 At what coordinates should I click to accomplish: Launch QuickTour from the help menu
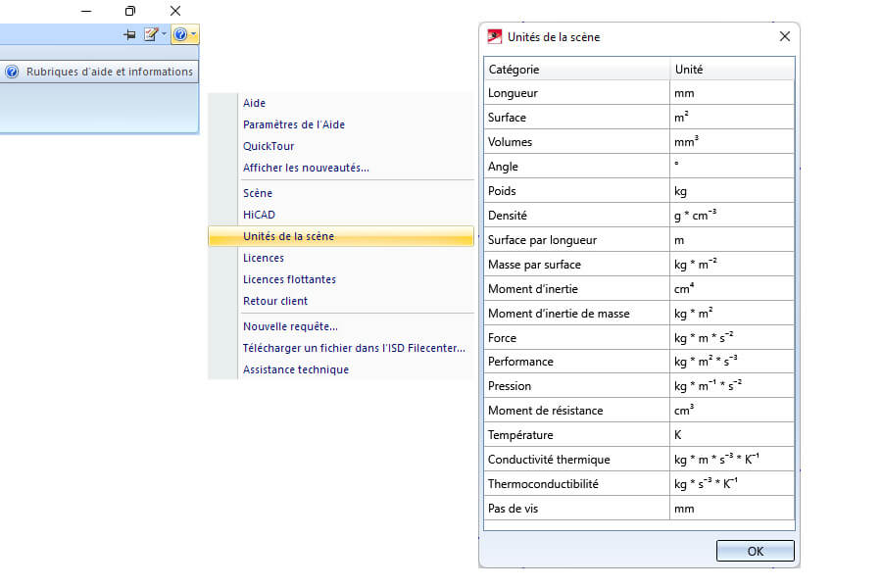269,146
